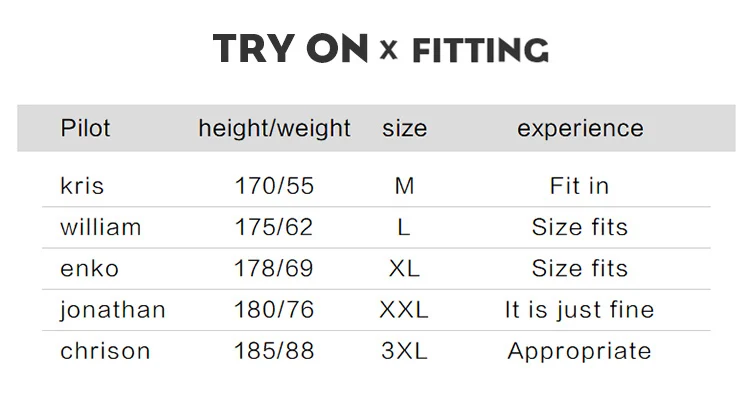The width and height of the screenshot is (750, 410).
Task: Select the 185/88 measurement cell
Action: [x=274, y=351]
